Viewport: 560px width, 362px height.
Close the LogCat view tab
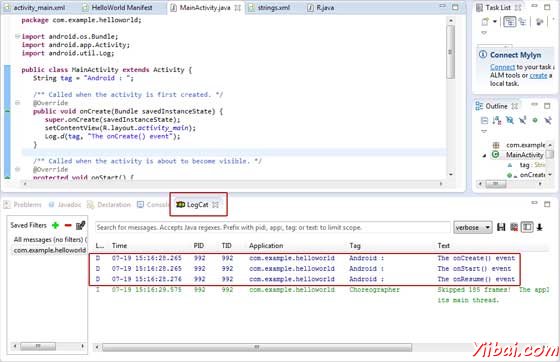coord(215,205)
